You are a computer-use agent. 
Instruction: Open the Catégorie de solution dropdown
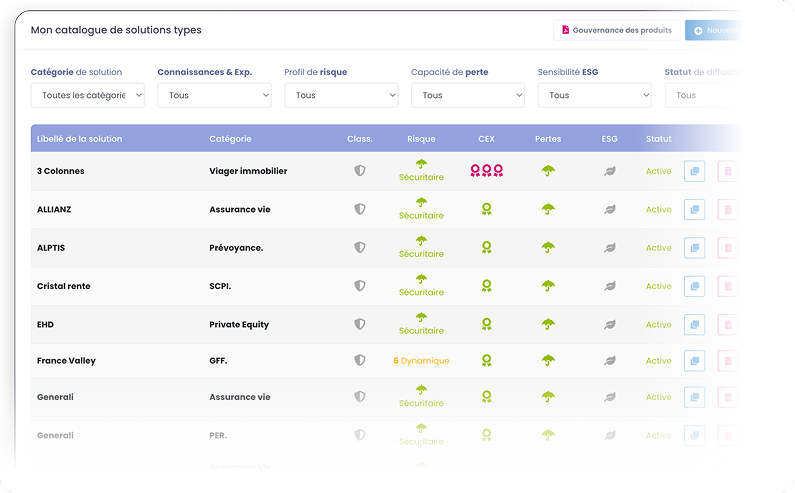tap(88, 95)
